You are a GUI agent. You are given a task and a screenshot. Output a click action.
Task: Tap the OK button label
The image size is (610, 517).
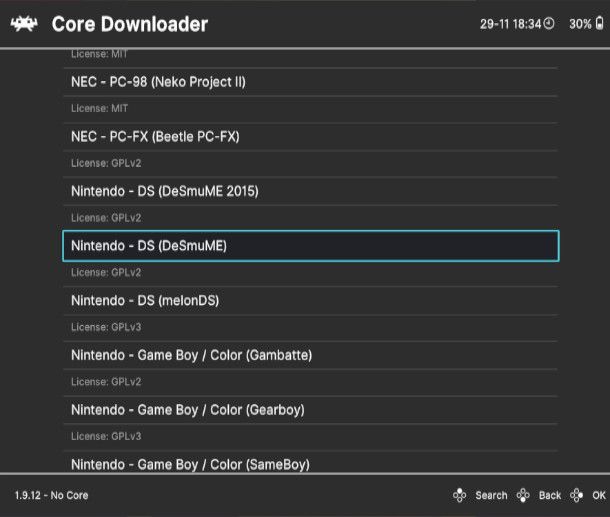click(x=599, y=495)
